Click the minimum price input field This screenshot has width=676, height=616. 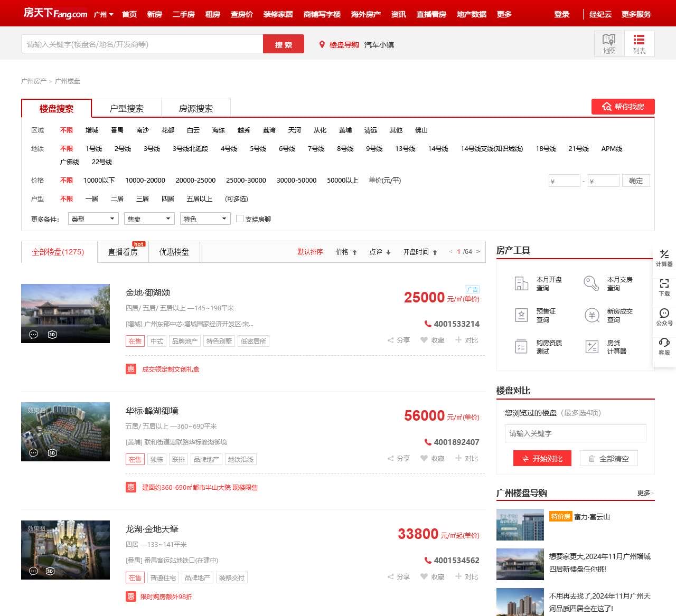pyautogui.click(x=565, y=181)
